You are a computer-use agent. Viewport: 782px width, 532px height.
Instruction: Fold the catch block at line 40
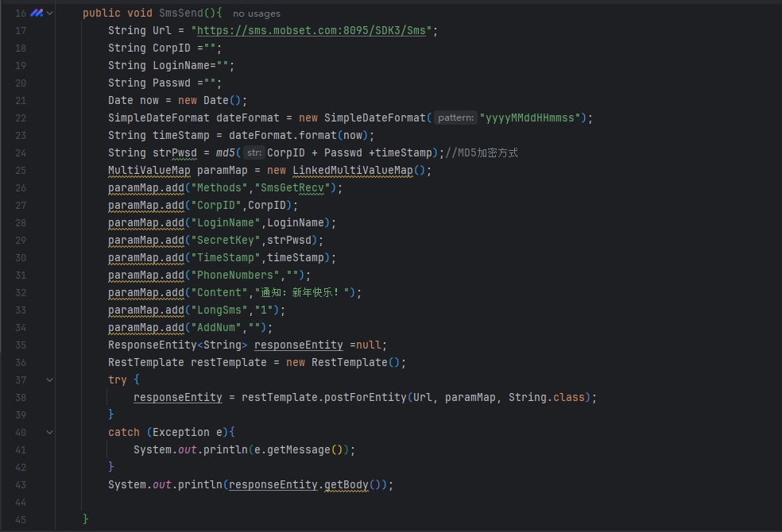point(50,433)
